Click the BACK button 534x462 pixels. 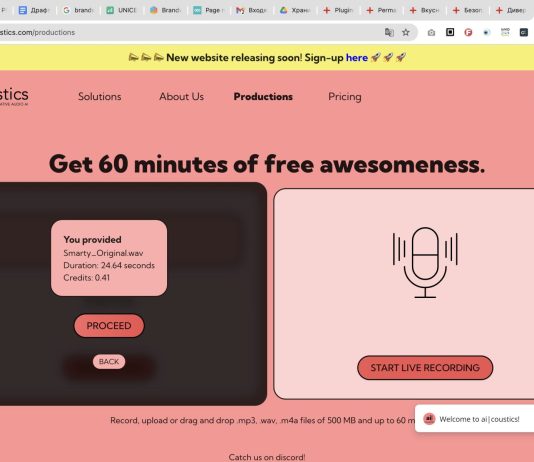[109, 362]
